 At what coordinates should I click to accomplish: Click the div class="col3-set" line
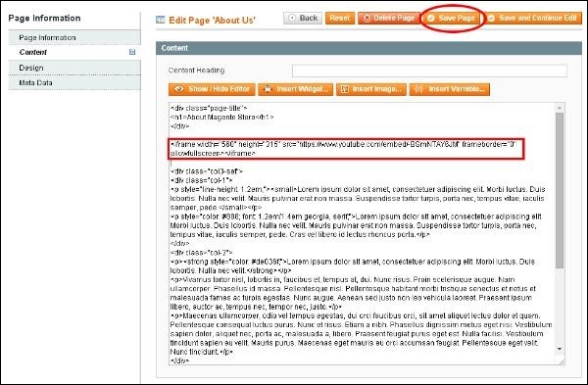point(207,171)
